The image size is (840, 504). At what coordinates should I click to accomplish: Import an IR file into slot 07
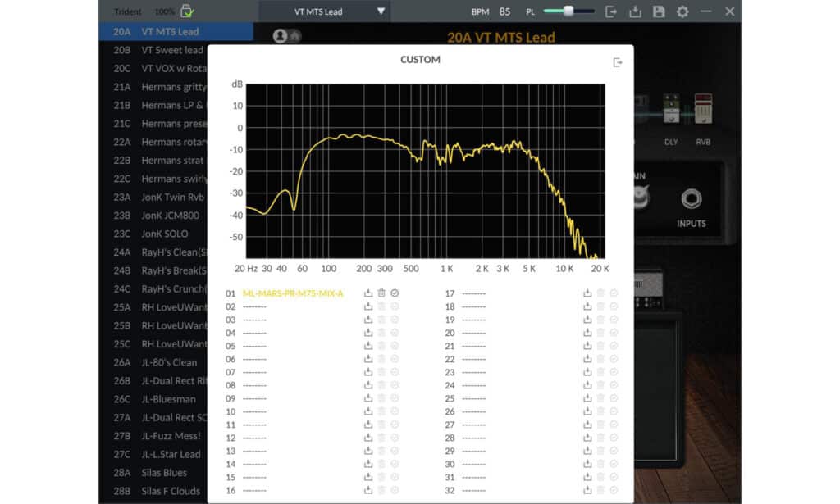pos(368,372)
